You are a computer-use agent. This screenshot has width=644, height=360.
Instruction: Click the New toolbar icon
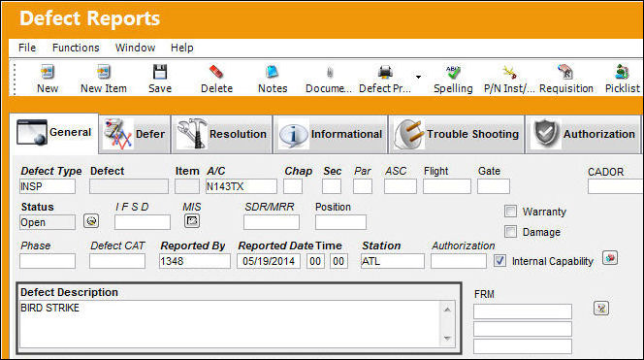pos(48,72)
